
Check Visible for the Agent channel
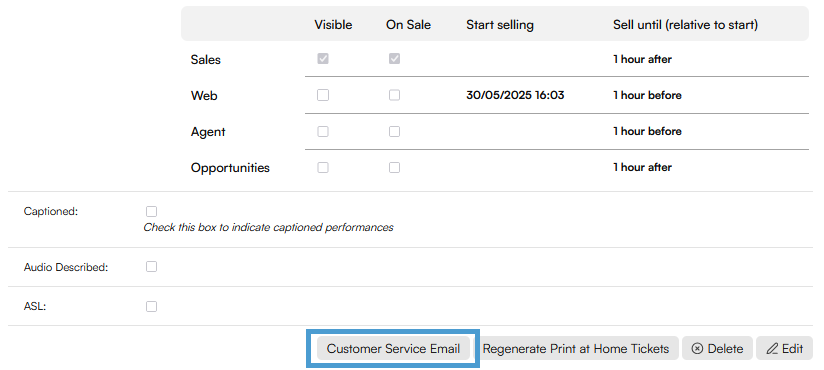click(323, 131)
